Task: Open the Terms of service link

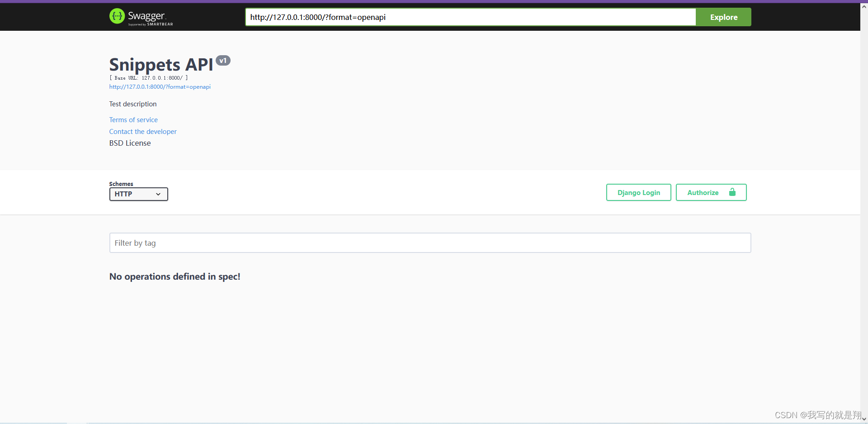Action: point(133,119)
